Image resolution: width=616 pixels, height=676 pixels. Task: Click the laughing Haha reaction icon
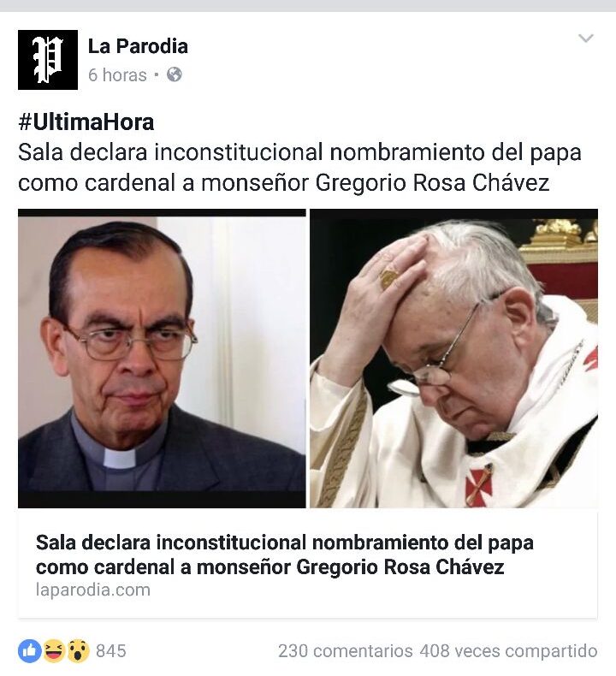54,650
